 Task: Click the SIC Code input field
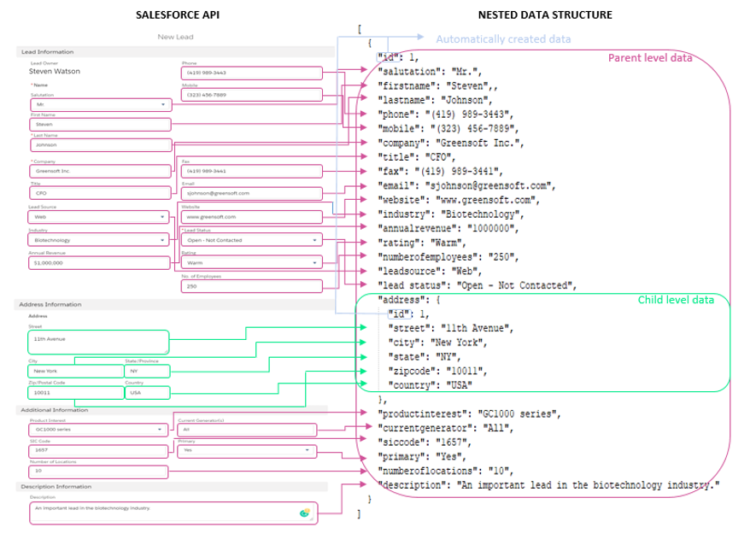point(98,450)
